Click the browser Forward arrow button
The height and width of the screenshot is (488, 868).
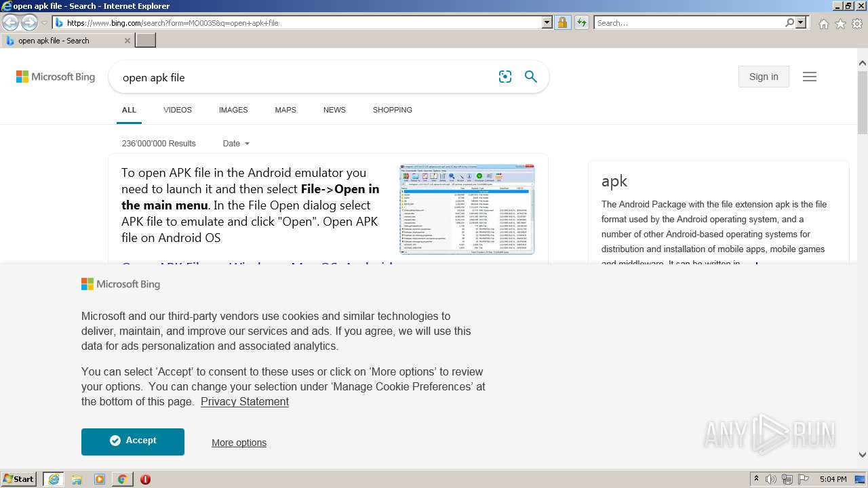point(29,22)
